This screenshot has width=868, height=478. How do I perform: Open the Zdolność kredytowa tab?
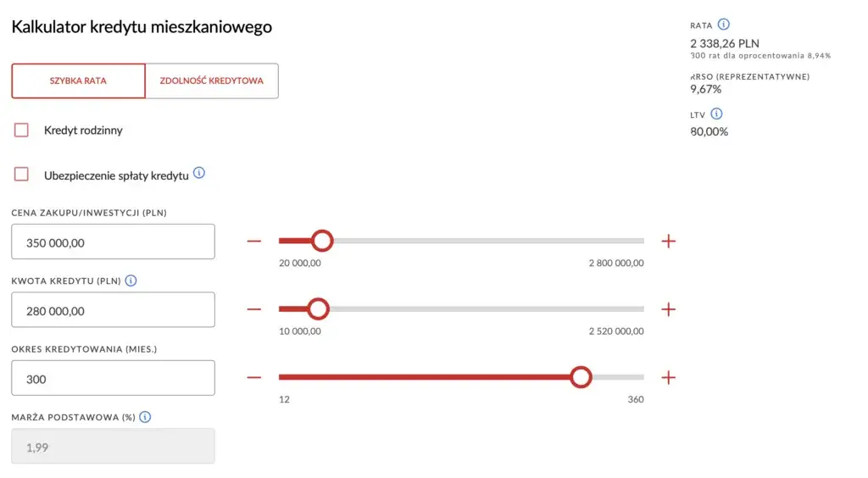(x=212, y=81)
